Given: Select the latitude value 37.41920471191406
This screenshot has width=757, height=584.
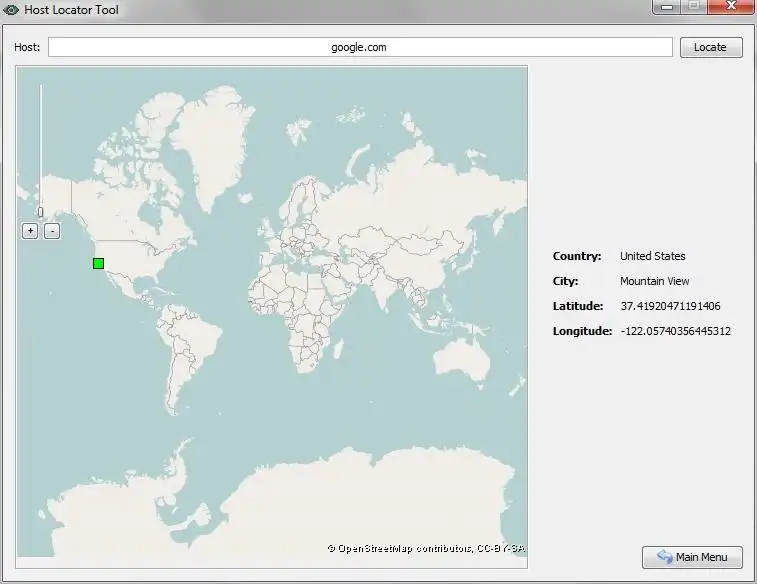Looking at the screenshot, I should click(671, 306).
